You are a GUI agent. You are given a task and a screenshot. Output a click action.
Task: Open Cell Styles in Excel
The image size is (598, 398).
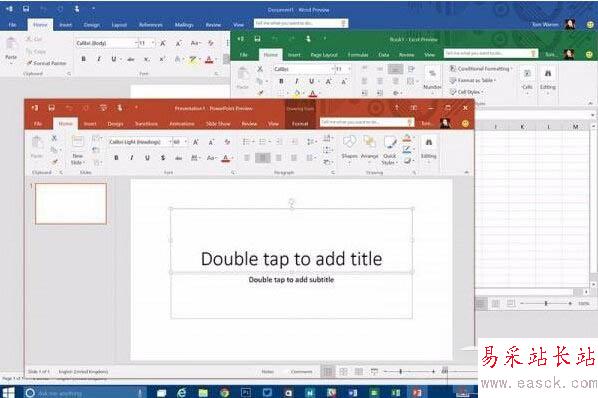click(466, 92)
